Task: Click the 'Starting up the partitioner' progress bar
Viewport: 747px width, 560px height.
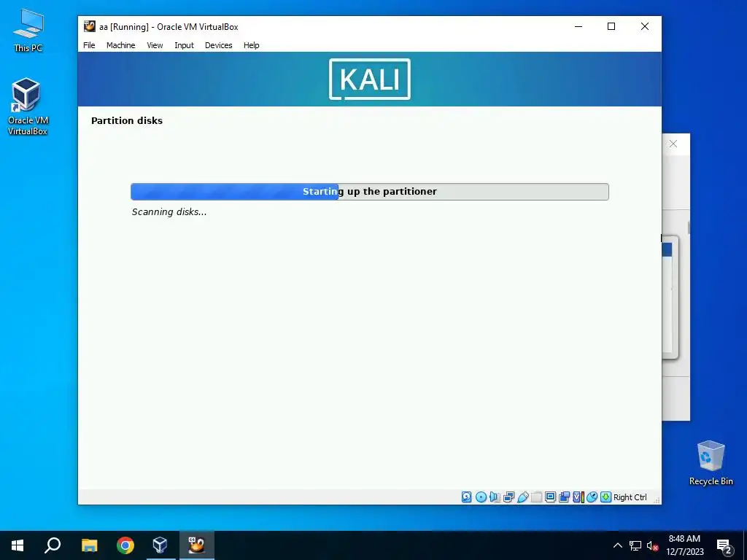Action: coord(370,192)
